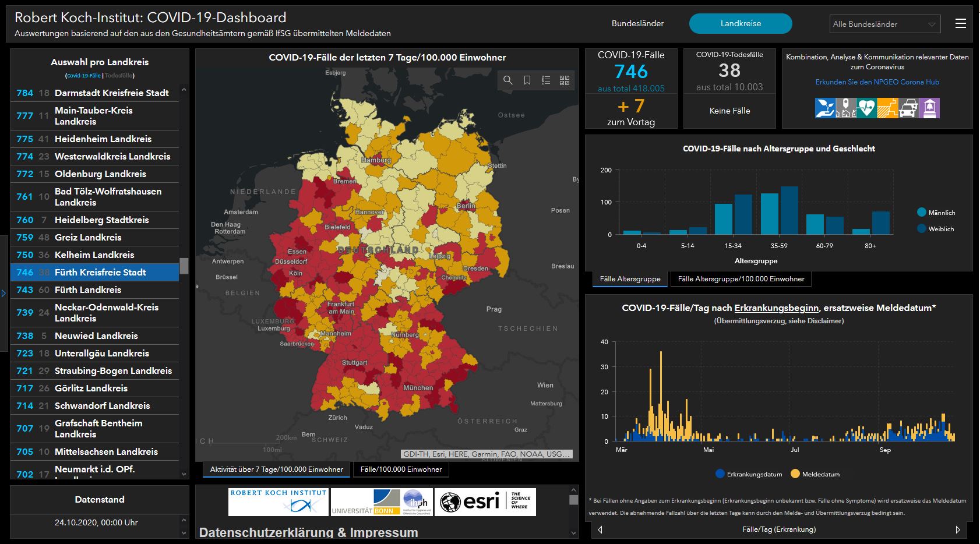Viewport: 980px width, 544px height.
Task: Select Fälle Altersgruppe/100.000 Einwohner tab
Action: pyautogui.click(x=741, y=279)
